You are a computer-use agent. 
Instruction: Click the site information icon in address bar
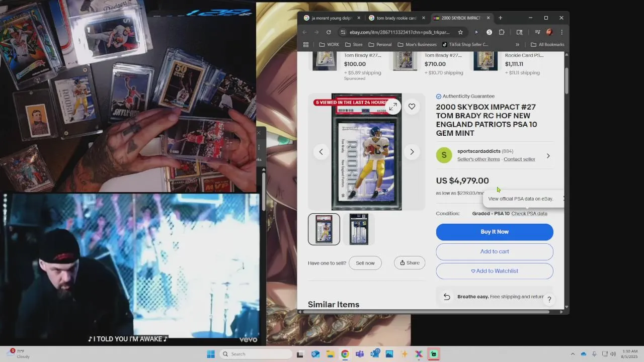(343, 32)
